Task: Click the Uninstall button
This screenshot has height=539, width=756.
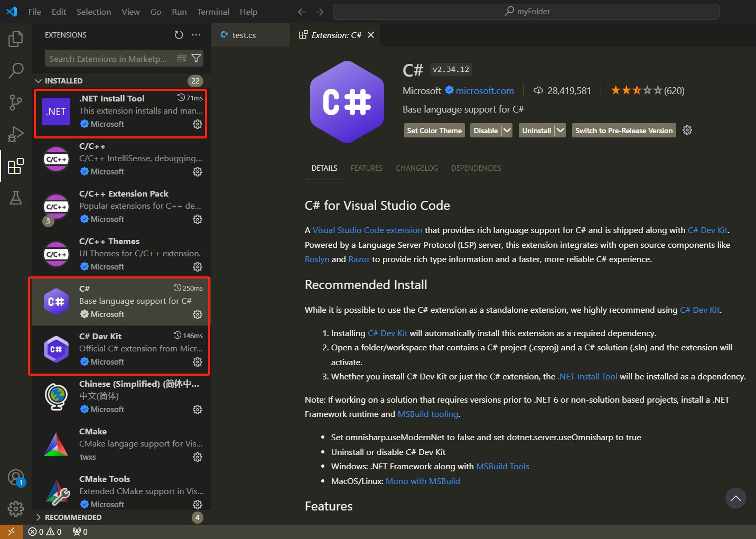Action: (x=537, y=131)
